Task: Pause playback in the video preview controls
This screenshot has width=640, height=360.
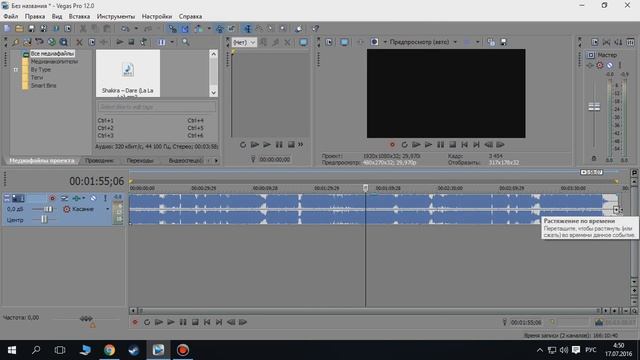Action: 440,144
